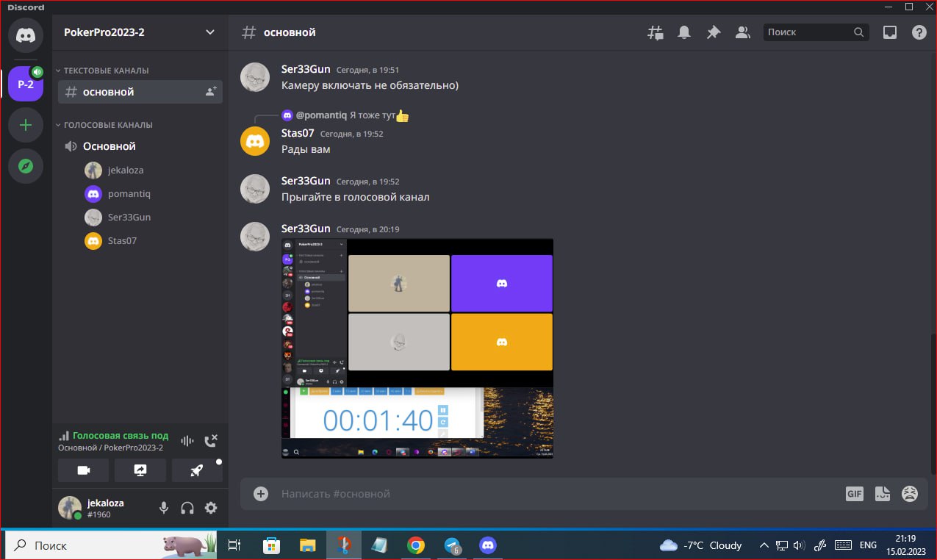The image size is (937, 560).
Task: Click Stas07 username in chat
Action: pos(298,133)
